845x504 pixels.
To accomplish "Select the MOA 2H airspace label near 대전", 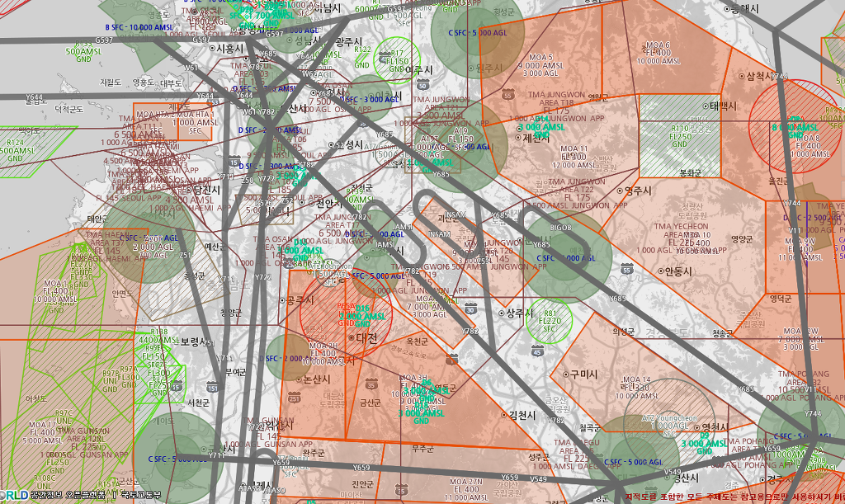I will click(x=323, y=354).
